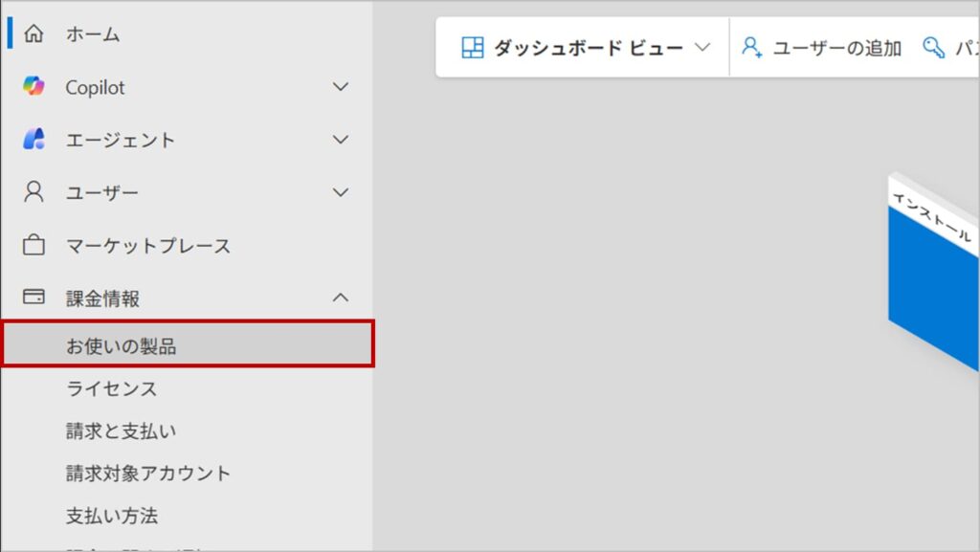This screenshot has width=980, height=552.
Task: Expand the エージェント section chevron
Action: pyautogui.click(x=340, y=140)
